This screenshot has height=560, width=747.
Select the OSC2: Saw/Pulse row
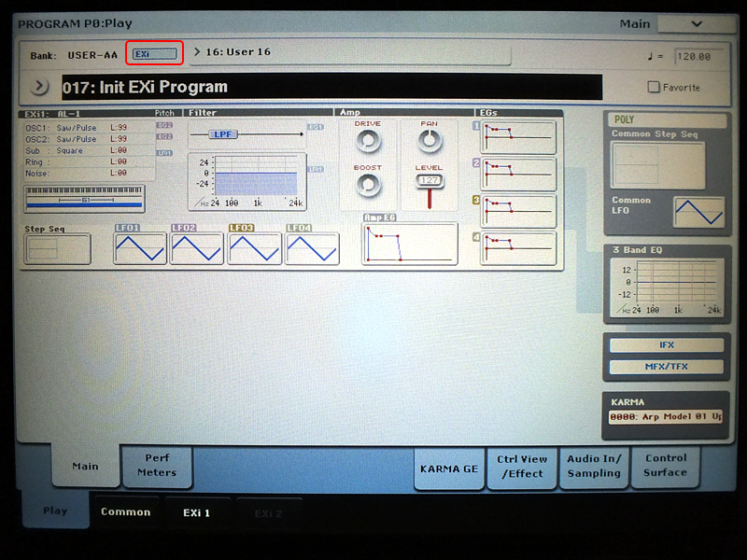point(90,139)
